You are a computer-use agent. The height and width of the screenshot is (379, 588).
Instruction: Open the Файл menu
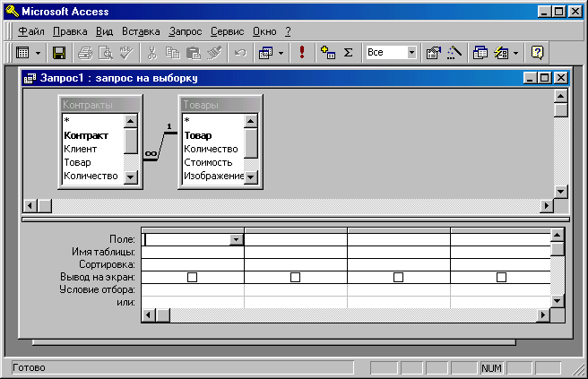click(31, 31)
